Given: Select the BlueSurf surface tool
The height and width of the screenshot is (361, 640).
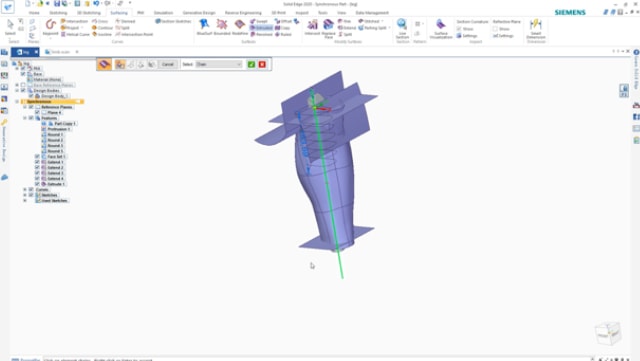Looking at the screenshot, I should coord(204,27).
